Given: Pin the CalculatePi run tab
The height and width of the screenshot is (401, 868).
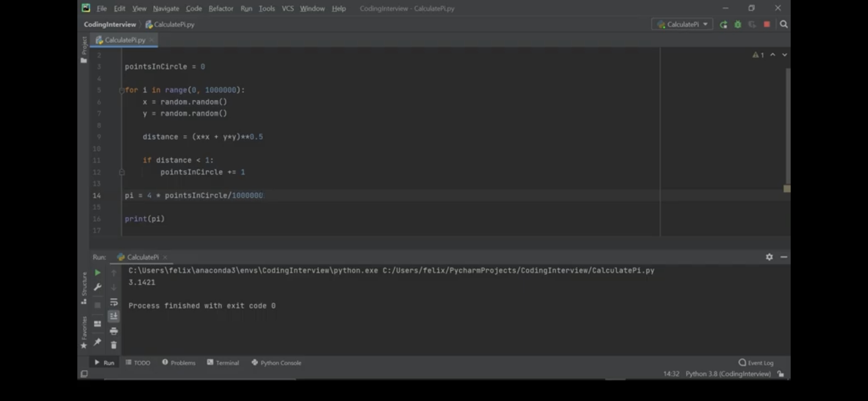Looking at the screenshot, I should point(97,342).
